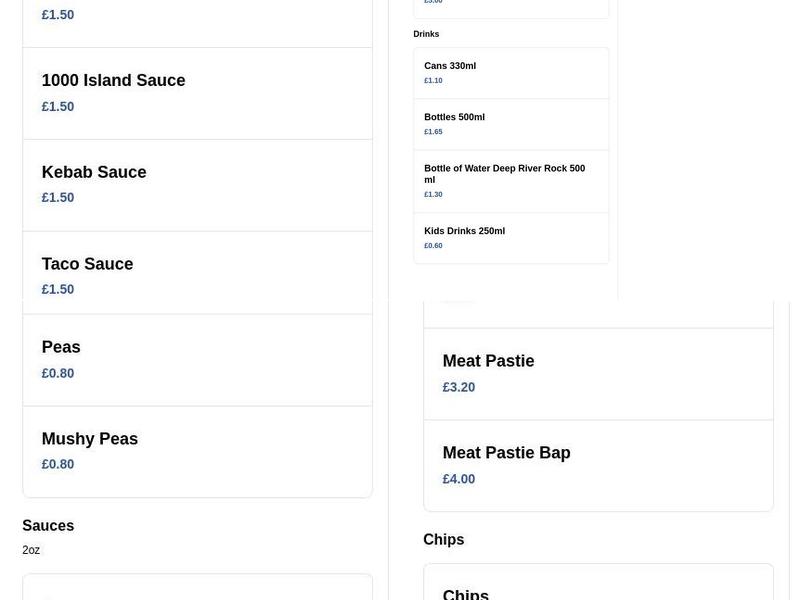The width and height of the screenshot is (800, 600).
Task: Click the £1.10 price under Cans 330ml
Action: click(433, 80)
